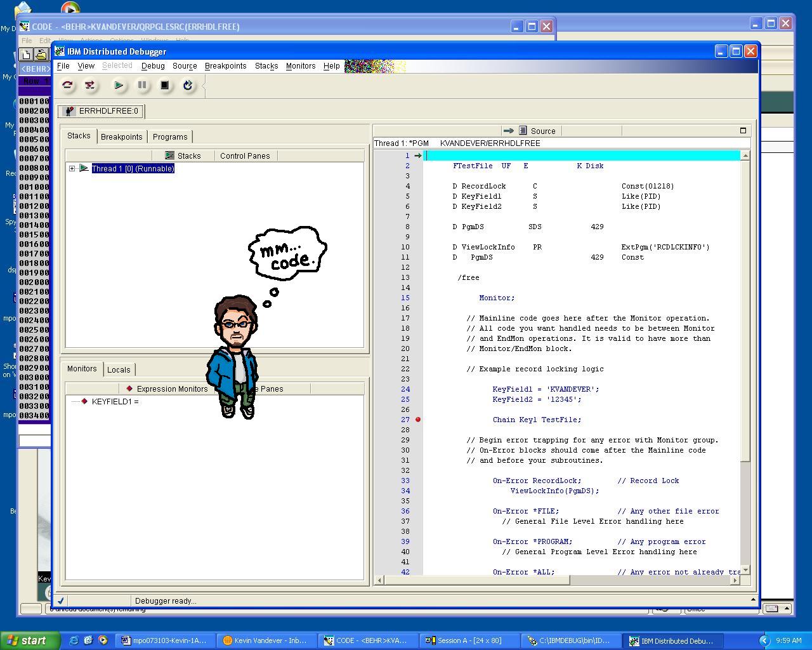This screenshot has height=650, width=812.
Task: Open the Monitors menu
Action: (x=301, y=65)
